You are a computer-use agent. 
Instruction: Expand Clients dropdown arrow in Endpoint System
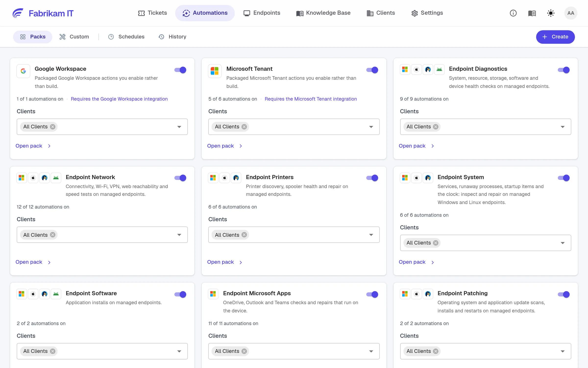pos(563,243)
